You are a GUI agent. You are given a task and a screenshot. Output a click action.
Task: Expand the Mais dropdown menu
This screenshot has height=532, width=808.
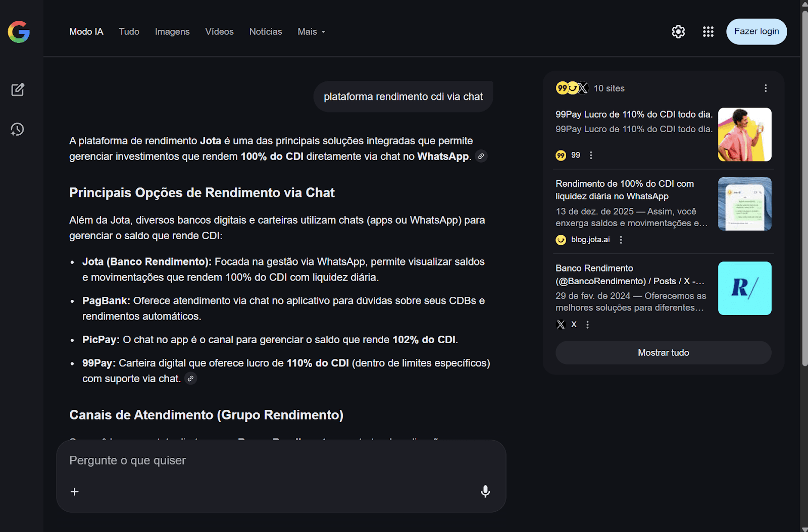pos(312,32)
